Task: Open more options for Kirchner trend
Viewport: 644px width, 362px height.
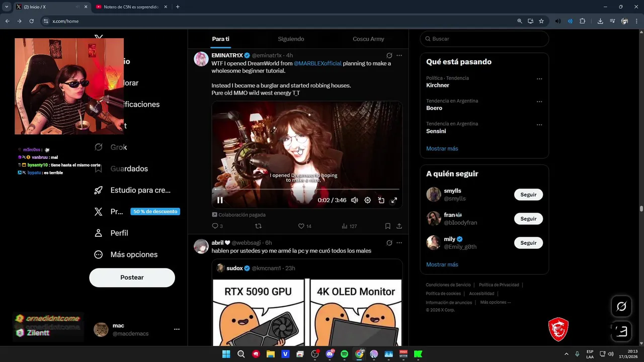Action: (539, 79)
